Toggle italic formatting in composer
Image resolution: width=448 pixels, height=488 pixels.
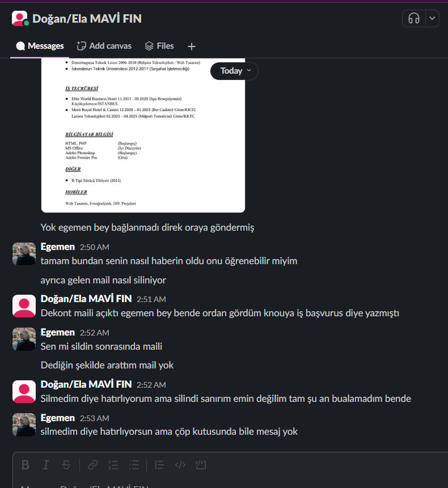click(x=46, y=465)
